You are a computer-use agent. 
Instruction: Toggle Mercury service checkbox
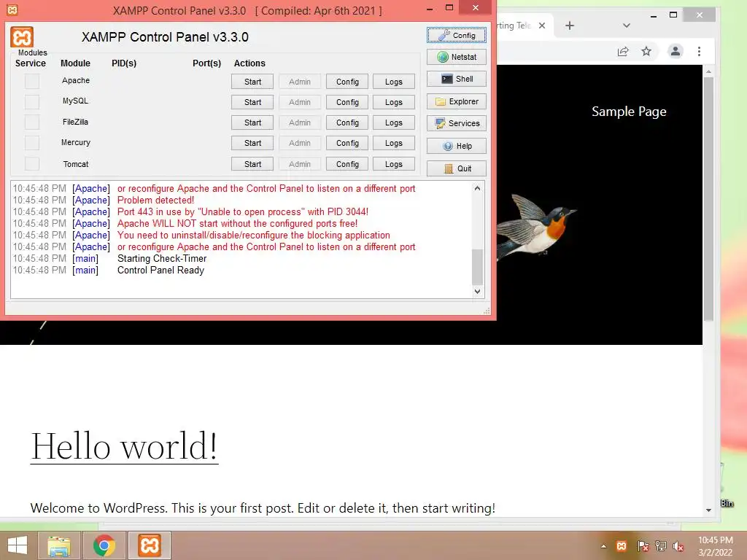32,143
